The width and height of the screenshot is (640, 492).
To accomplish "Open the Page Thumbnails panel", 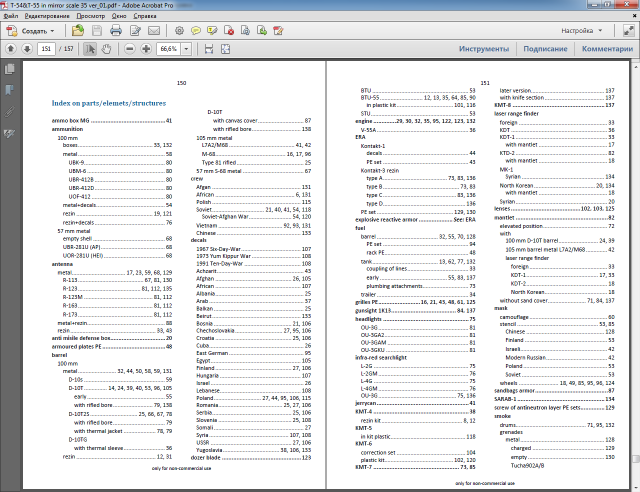I will coord(10,69).
